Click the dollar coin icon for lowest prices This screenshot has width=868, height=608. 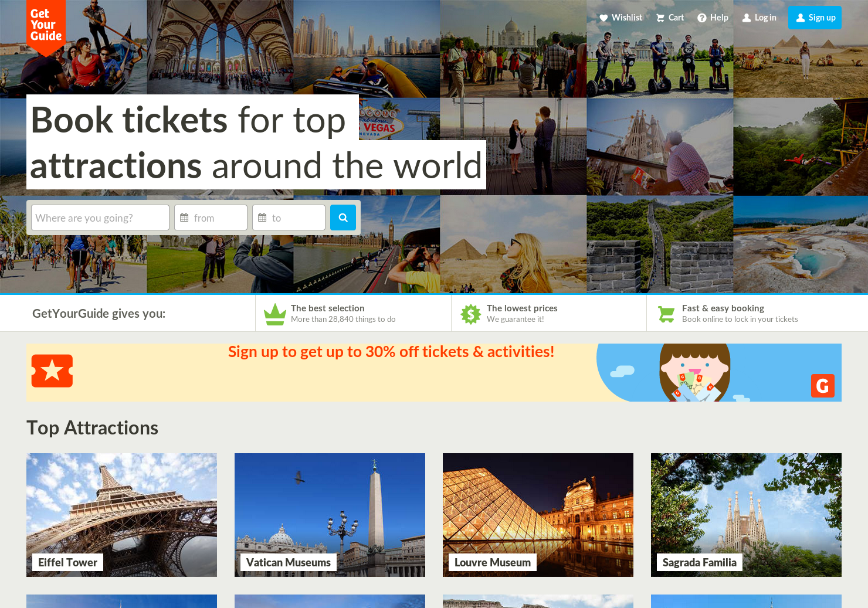point(470,313)
